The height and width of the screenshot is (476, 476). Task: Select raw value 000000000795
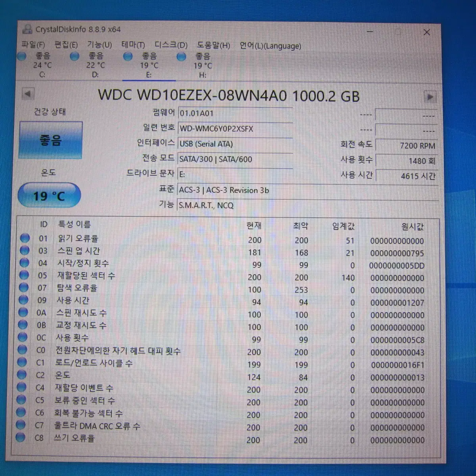(x=397, y=253)
